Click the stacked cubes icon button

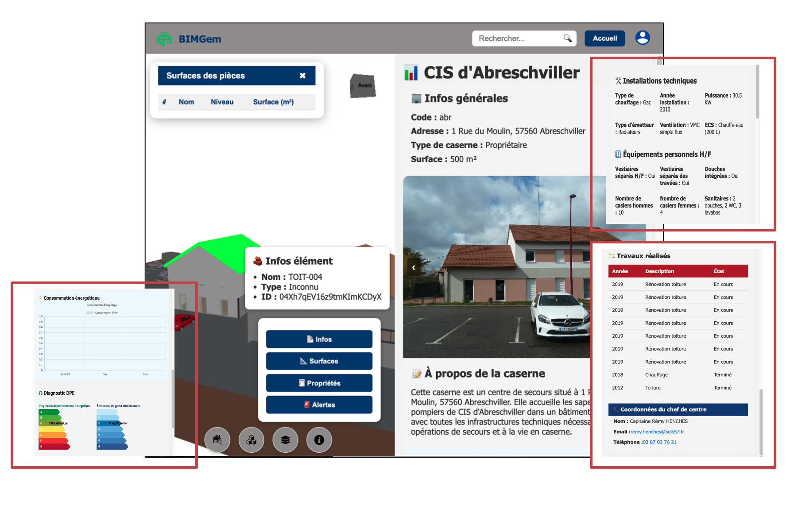[251, 439]
